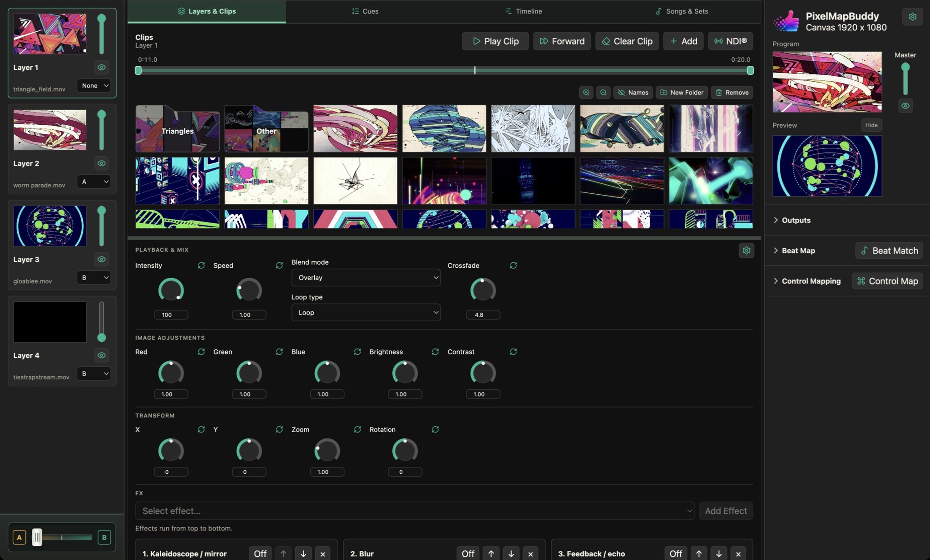
Task: Select the Layers & Clips tab
Action: [x=207, y=11]
